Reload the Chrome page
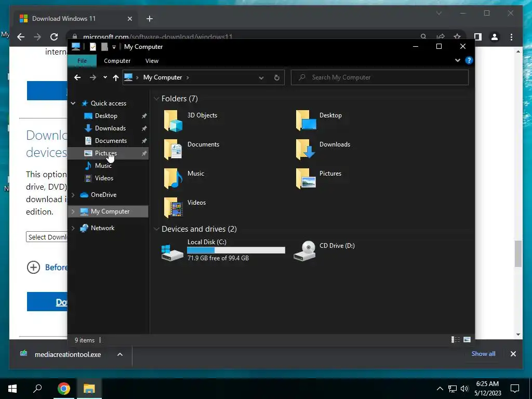The image size is (532, 399). click(x=54, y=37)
